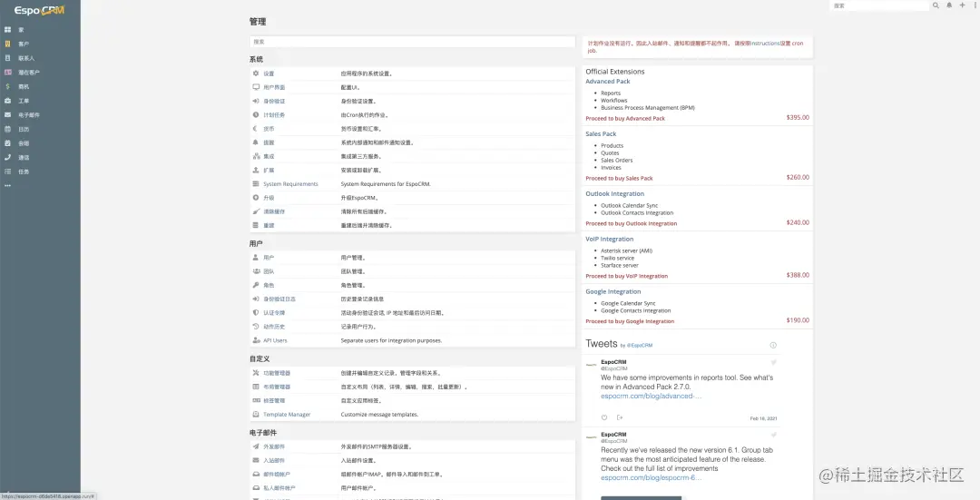Open the Template Manager link
Screen dimensions: 980x500
tap(287, 415)
